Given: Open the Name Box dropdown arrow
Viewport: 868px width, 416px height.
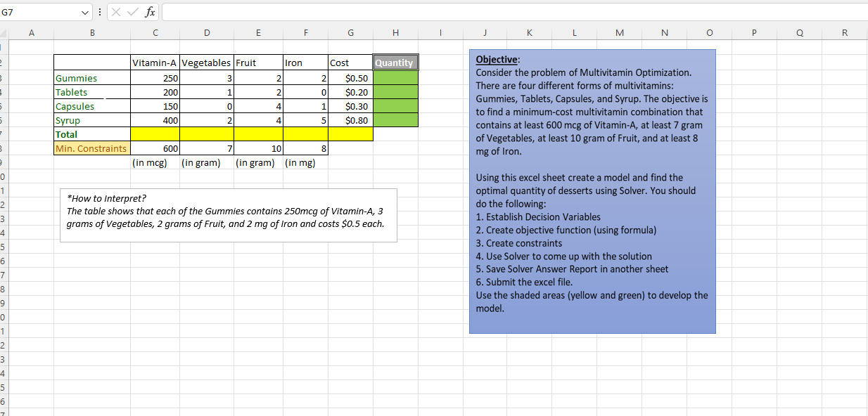Looking at the screenshot, I should point(84,11).
